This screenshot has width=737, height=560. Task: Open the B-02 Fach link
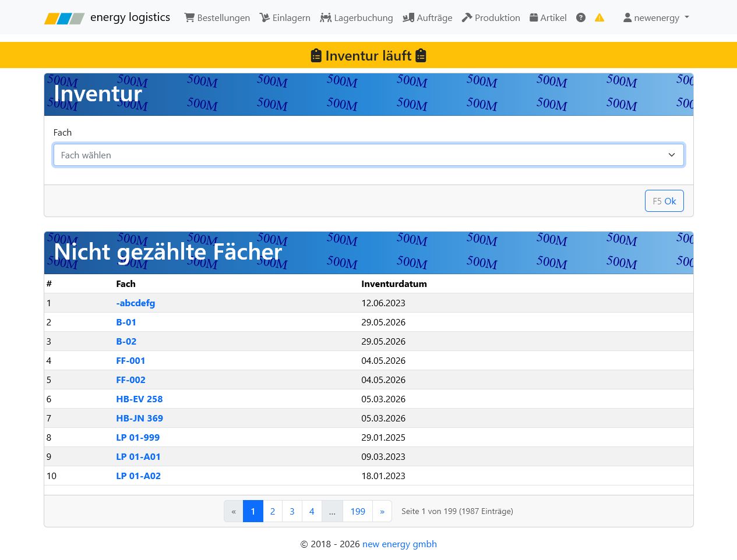[126, 341]
